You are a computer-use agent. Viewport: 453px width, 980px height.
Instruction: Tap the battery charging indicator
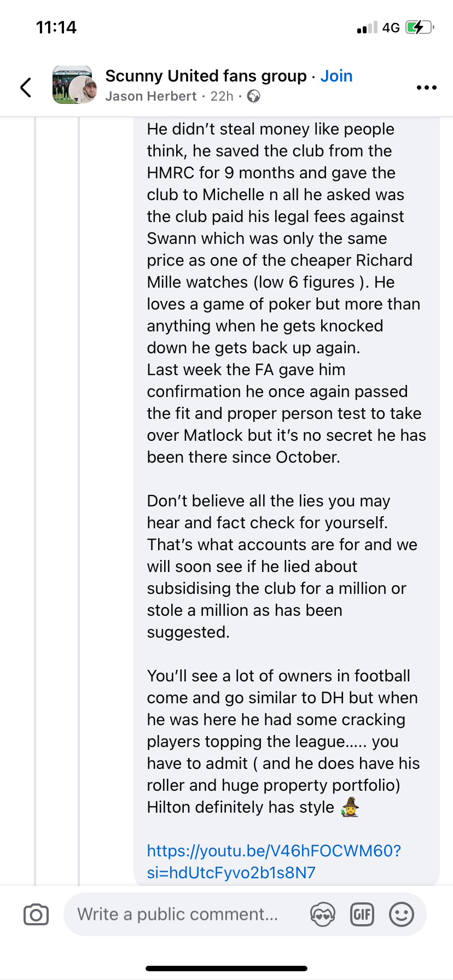(x=419, y=27)
